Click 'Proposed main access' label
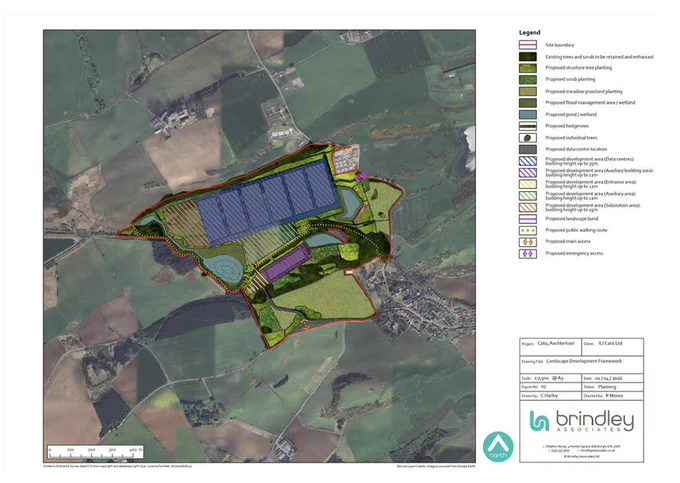680x483 pixels. 568,242
